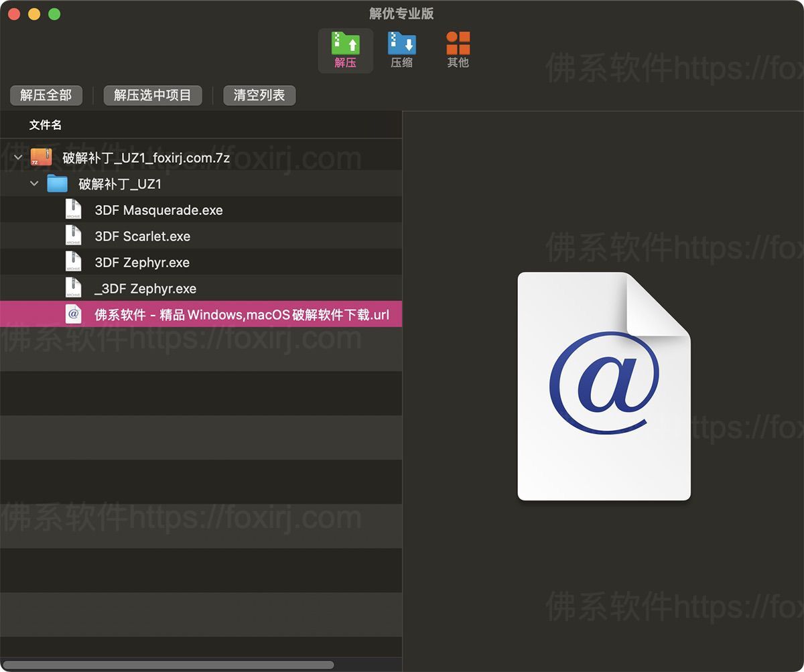The image size is (804, 672).
Task: Click the file icon beside 3DF Masquerade.exe
Action: point(74,210)
